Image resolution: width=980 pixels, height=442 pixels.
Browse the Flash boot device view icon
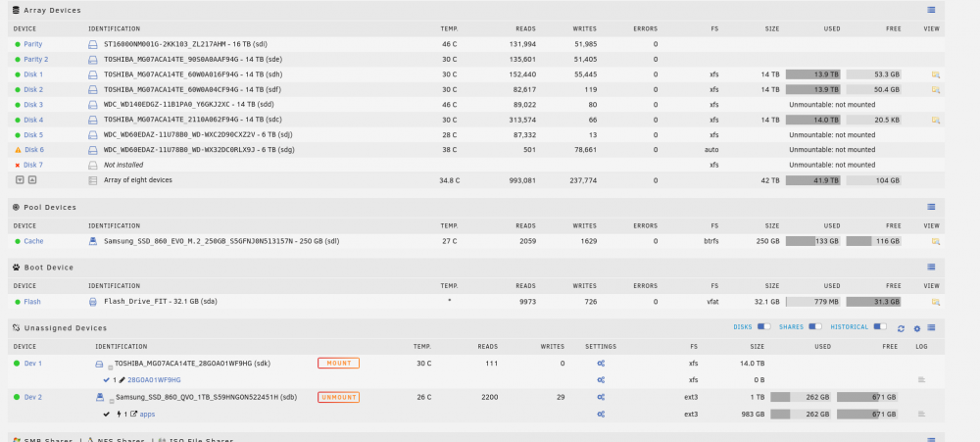pyautogui.click(x=936, y=301)
